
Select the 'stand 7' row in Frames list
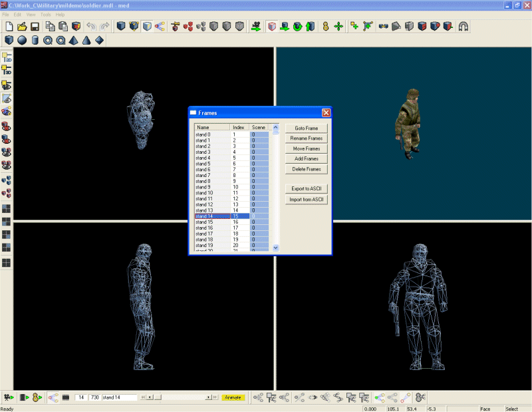click(231, 175)
